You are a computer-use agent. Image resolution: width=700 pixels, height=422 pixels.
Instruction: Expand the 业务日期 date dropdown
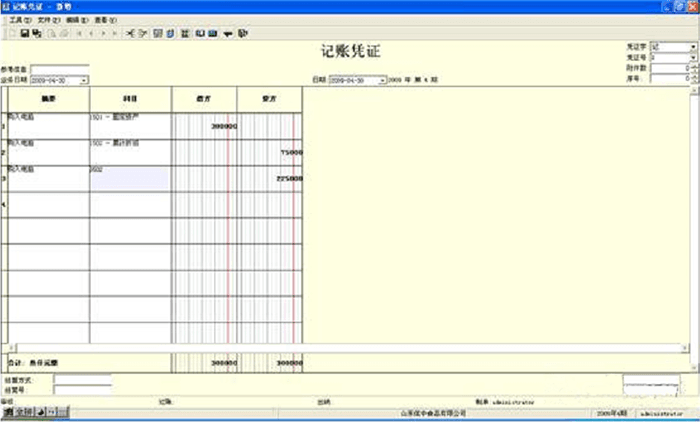(84, 79)
